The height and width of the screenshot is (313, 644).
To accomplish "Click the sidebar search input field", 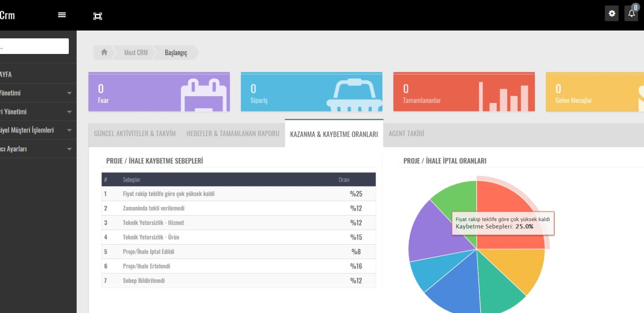I will (34, 46).
